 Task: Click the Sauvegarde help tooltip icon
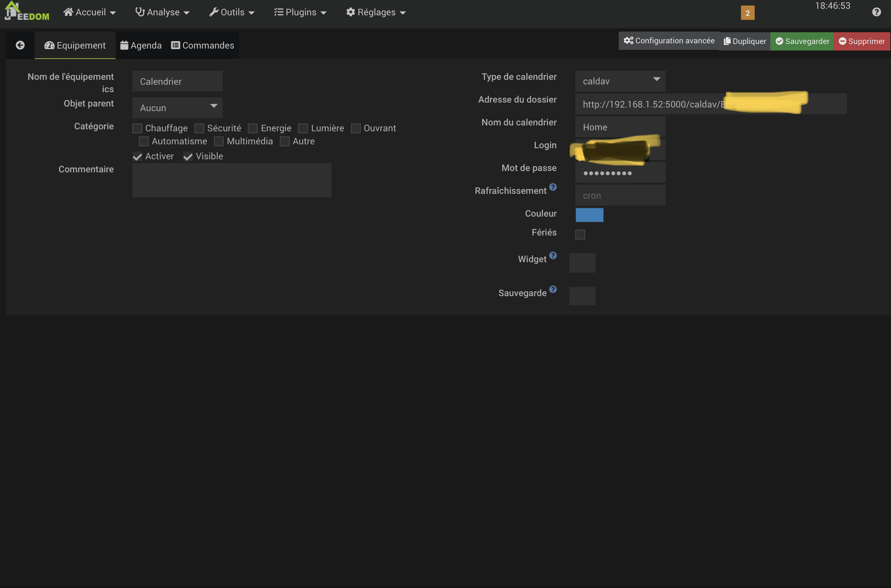[x=553, y=289]
